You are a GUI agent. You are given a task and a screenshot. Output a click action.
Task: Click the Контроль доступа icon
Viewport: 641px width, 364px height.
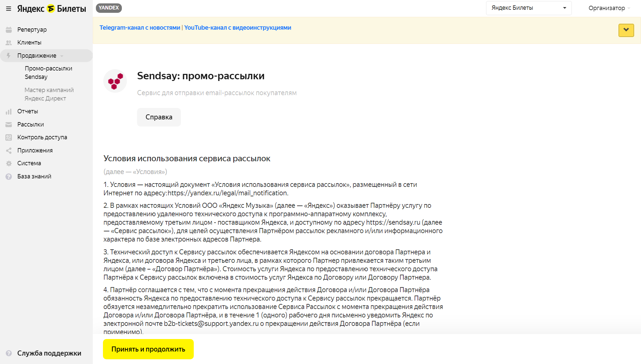9,137
